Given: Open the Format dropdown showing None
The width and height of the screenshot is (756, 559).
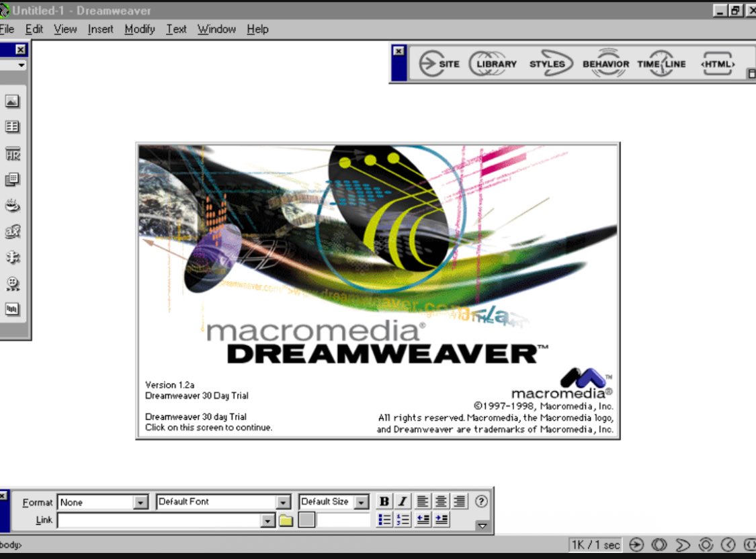Looking at the screenshot, I should click(140, 502).
